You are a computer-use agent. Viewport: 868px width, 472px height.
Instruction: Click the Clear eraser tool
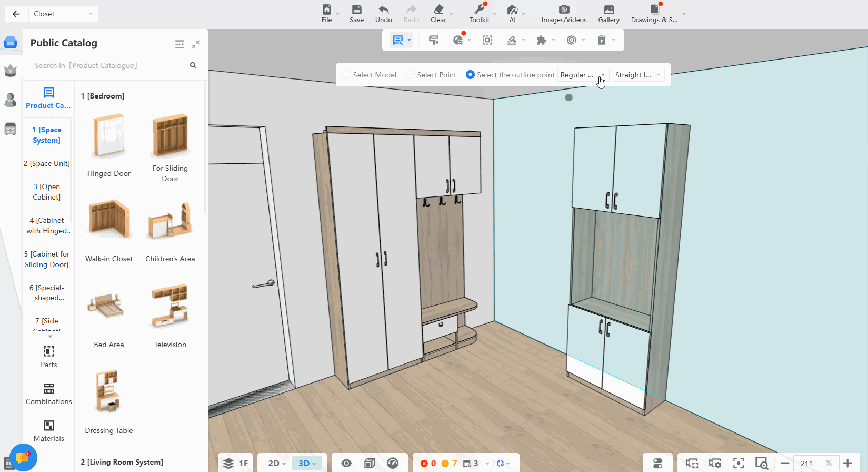pyautogui.click(x=438, y=14)
